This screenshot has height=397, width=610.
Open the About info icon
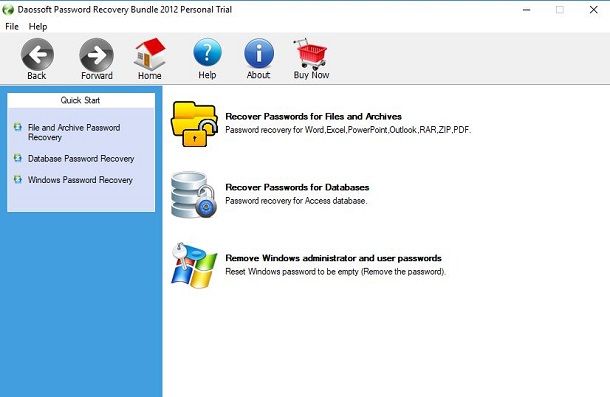[259, 53]
